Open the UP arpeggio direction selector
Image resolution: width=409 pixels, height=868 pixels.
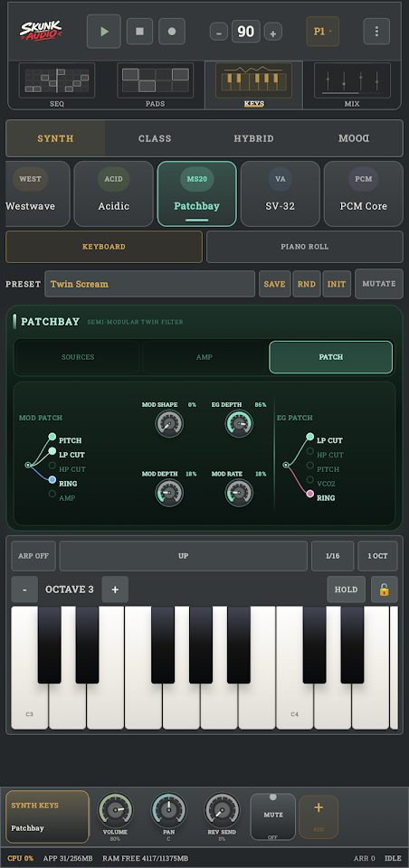tap(184, 556)
